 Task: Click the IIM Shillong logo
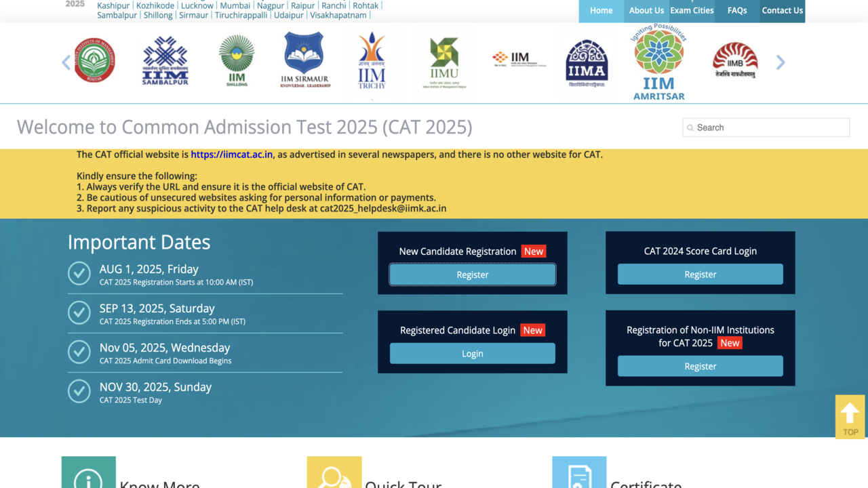click(237, 62)
